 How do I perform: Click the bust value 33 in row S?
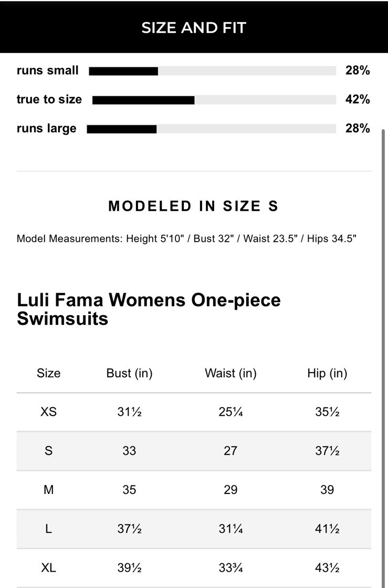click(x=129, y=451)
